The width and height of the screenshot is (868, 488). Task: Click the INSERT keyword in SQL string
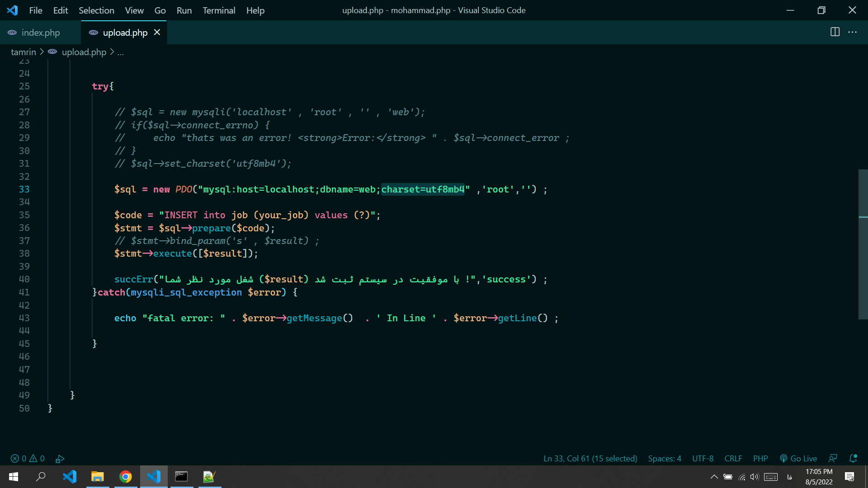[181, 215]
